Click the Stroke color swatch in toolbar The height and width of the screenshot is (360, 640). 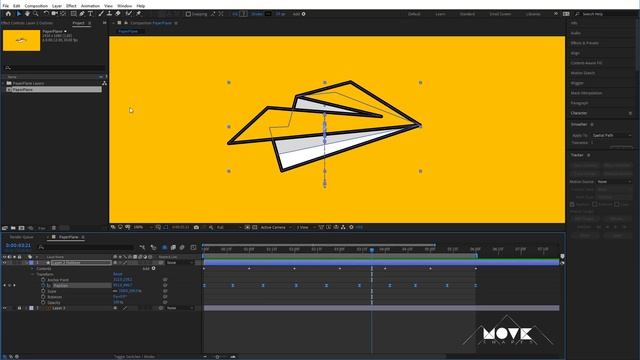pyautogui.click(x=268, y=14)
